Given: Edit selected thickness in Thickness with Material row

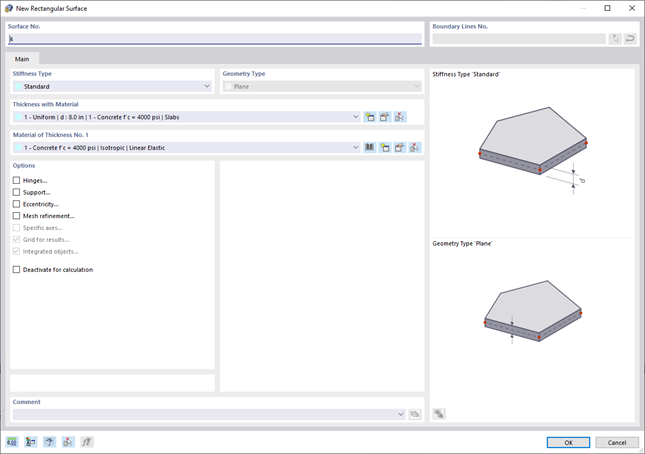Looking at the screenshot, I should pos(385,117).
